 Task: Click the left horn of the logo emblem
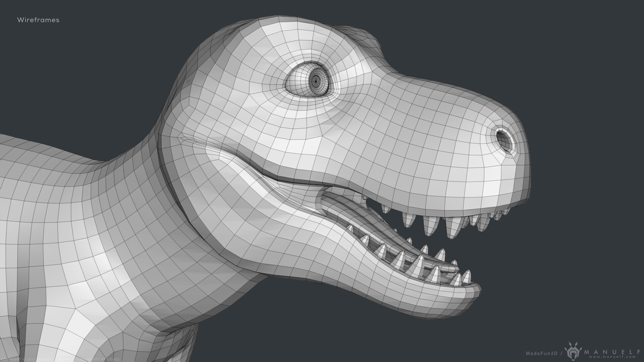[x=570, y=343]
